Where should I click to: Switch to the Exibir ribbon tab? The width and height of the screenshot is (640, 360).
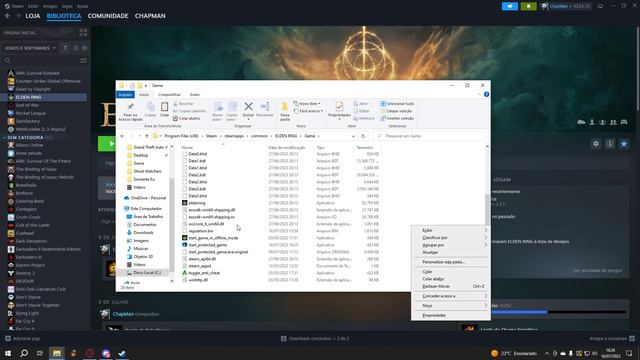(x=195, y=94)
